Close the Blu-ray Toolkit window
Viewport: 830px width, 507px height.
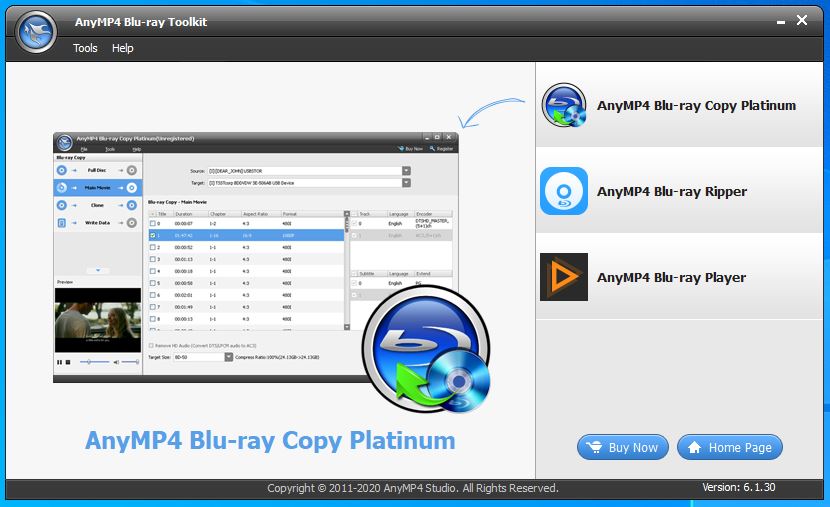click(802, 20)
